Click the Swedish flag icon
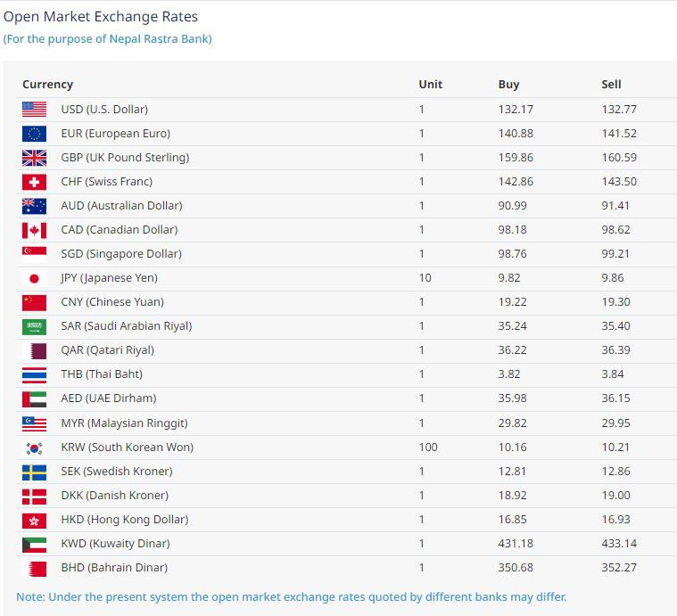 (34, 472)
